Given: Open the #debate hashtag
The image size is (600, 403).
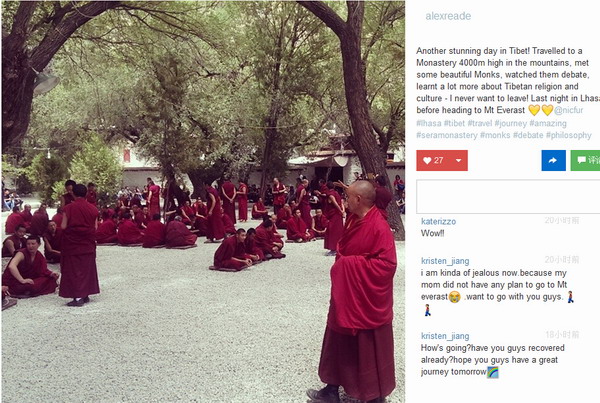Looking at the screenshot, I should pos(528,135).
